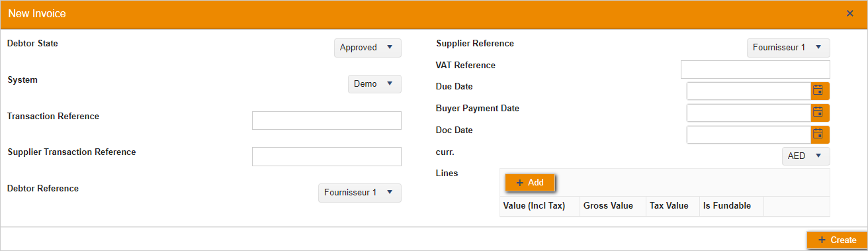
Task: Open the Buyer Payment Date calendar picker
Action: 820,113
